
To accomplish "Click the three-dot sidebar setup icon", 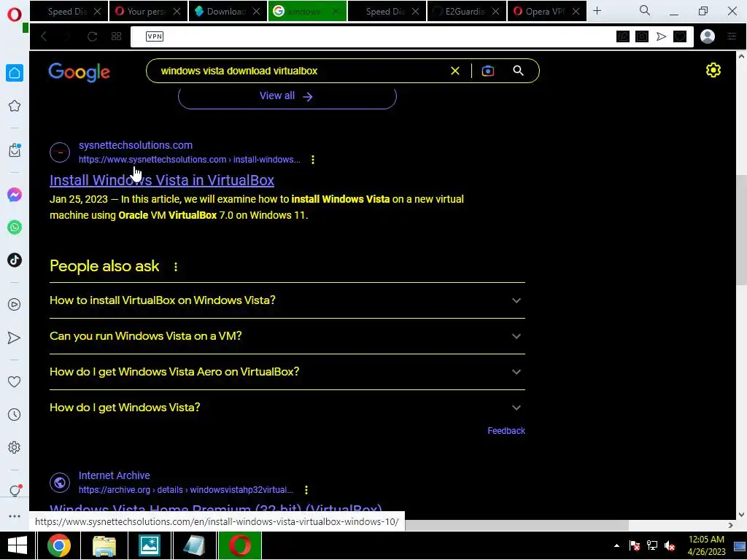I will (15, 516).
